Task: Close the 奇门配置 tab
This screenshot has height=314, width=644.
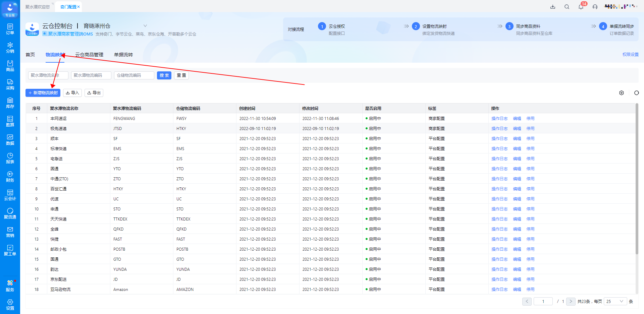Action: [78, 7]
